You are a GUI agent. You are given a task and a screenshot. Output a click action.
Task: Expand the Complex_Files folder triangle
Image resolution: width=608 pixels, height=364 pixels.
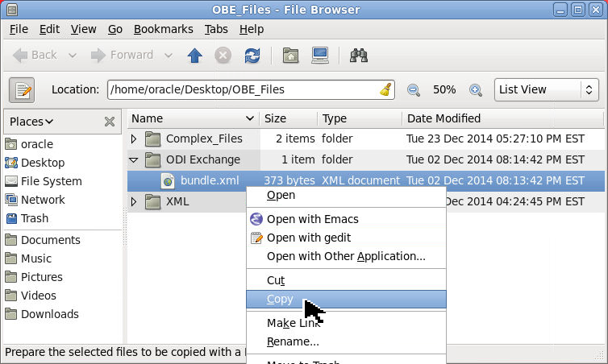pyautogui.click(x=134, y=139)
